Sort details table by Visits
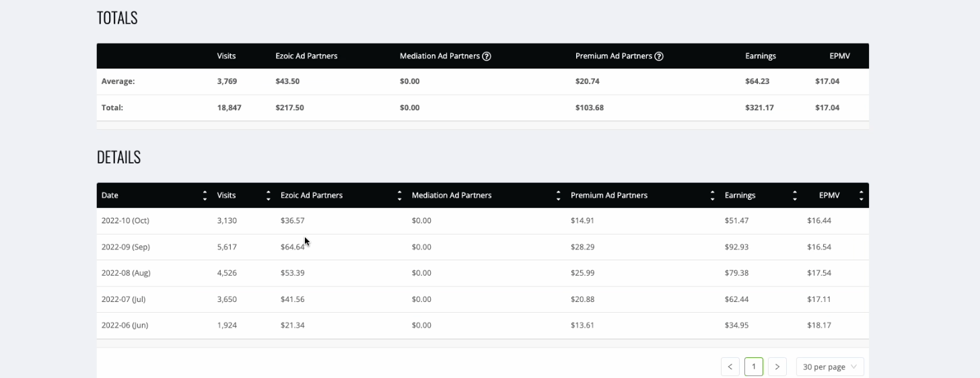980x378 pixels. click(269, 196)
